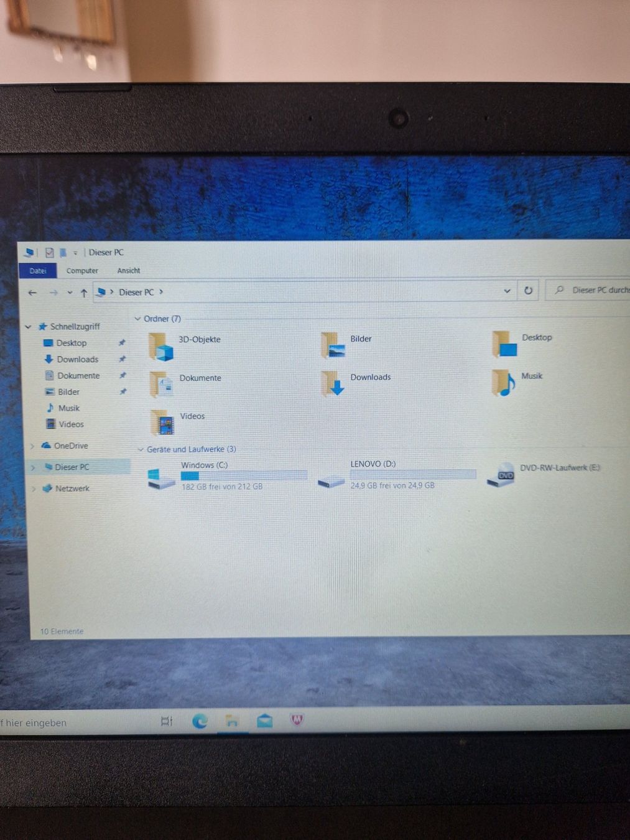Image resolution: width=630 pixels, height=840 pixels.
Task: Open the Musik folder in Ordner section
Action: tap(517, 382)
